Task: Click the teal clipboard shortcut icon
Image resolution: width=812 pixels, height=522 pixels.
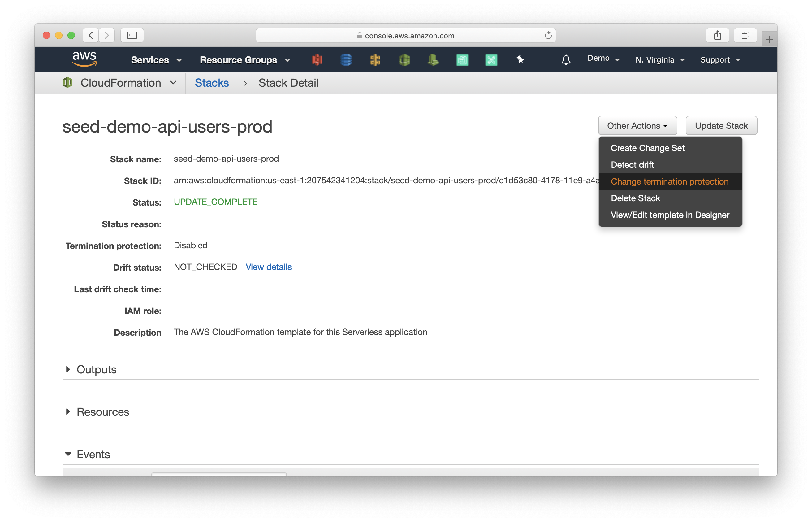Action: coord(462,60)
